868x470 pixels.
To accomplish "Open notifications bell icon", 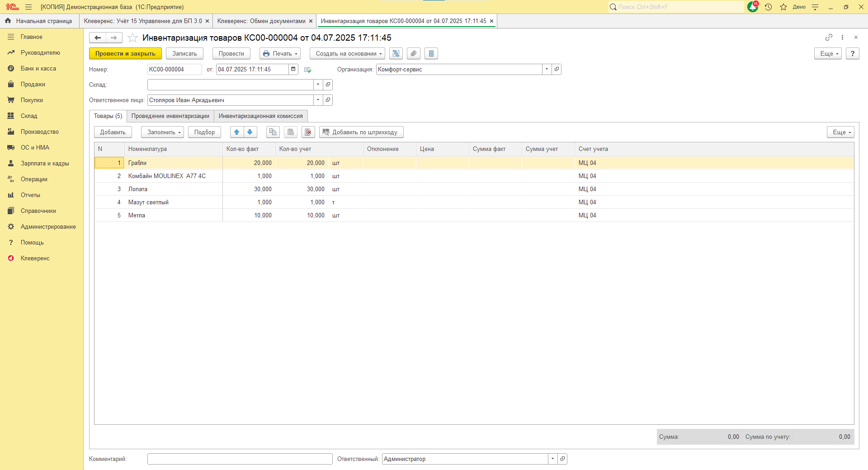I will click(x=753, y=7).
